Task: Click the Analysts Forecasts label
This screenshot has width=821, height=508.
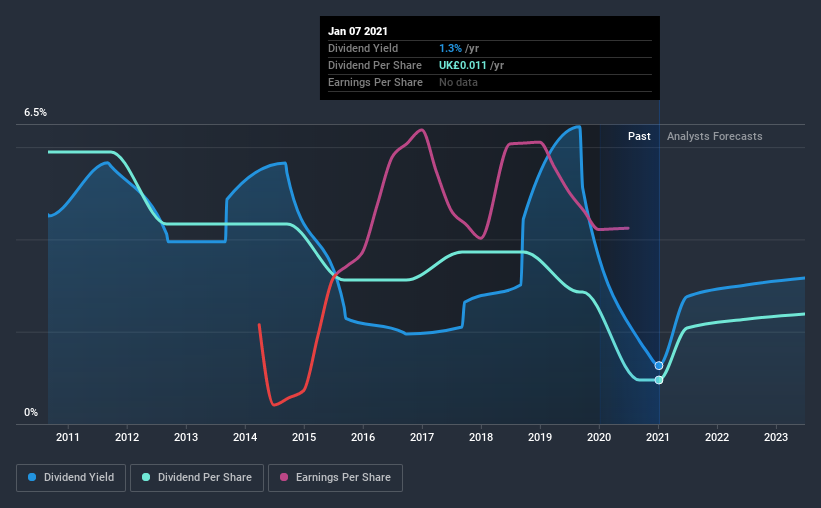Action: click(715, 137)
